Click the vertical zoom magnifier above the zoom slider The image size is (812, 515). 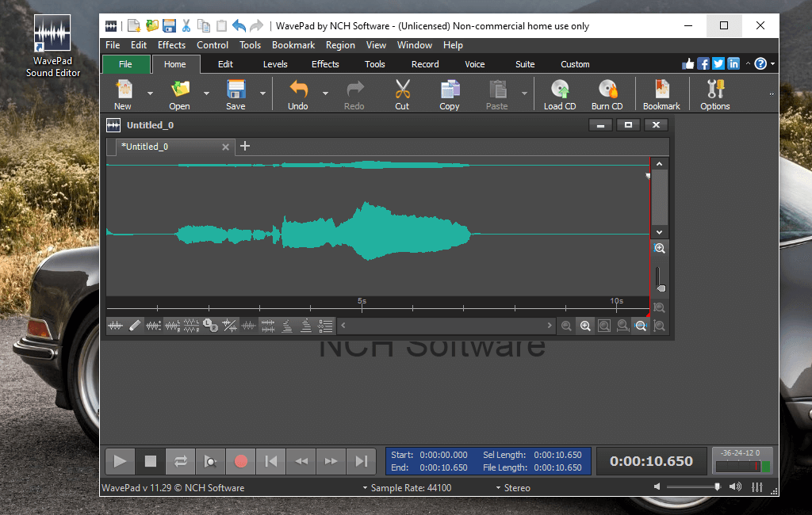pyautogui.click(x=659, y=249)
